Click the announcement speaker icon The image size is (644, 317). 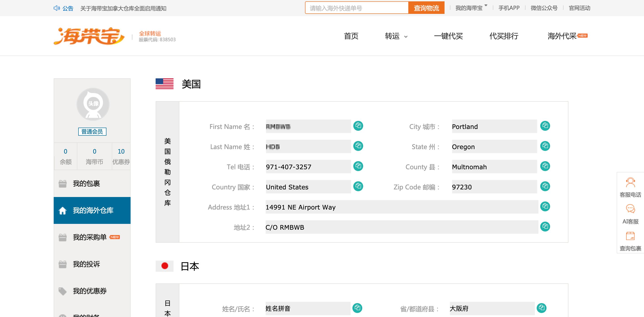pos(57,8)
